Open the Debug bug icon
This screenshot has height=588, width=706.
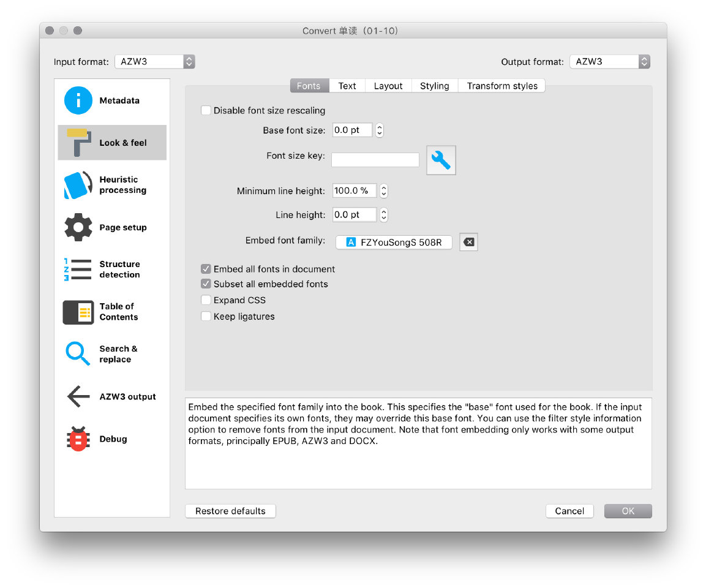click(78, 439)
